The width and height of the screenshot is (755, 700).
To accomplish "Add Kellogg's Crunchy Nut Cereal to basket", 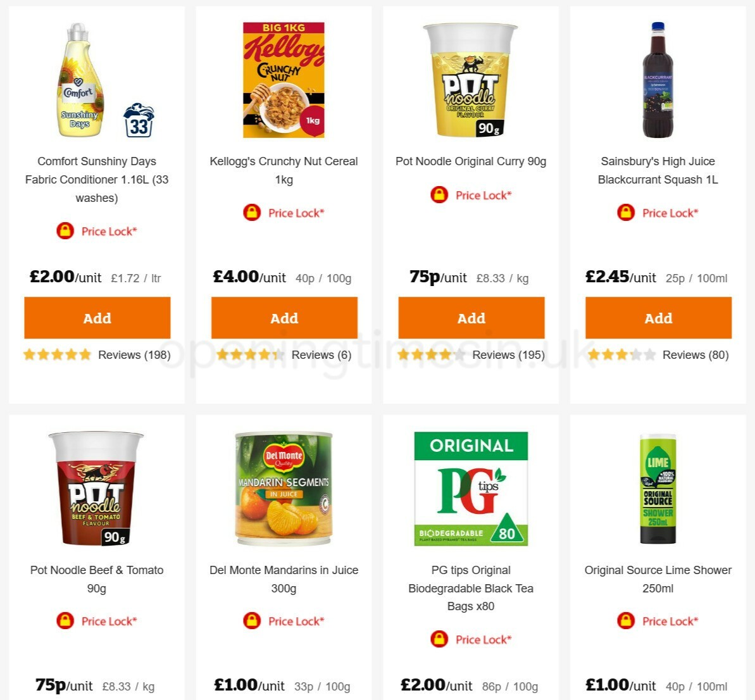I will coord(284,318).
